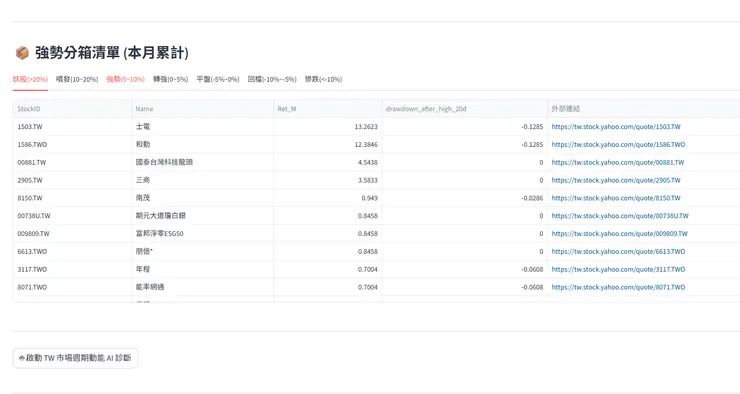Select the Ret_M value in the 6613.TWO row
The height and width of the screenshot is (394, 740).
point(328,251)
